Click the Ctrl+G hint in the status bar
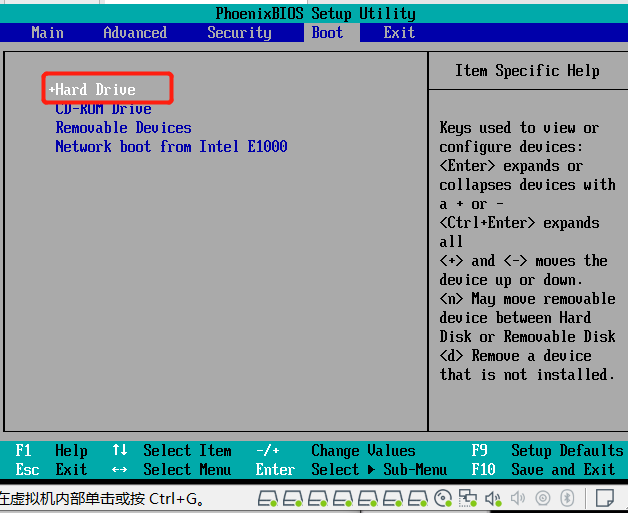The image size is (628, 513). coord(176,499)
